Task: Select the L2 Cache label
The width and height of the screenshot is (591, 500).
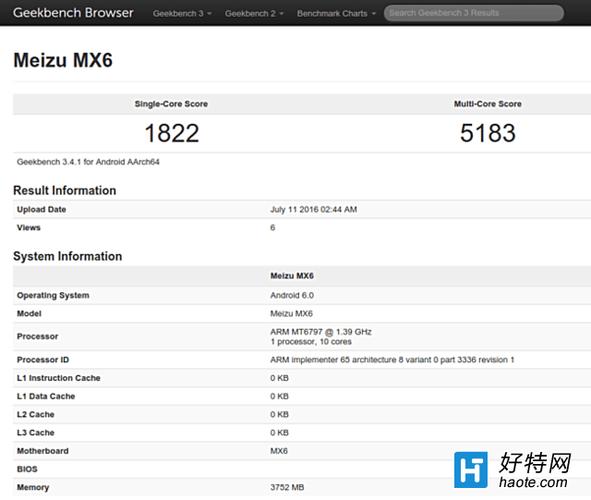Action: pos(35,414)
